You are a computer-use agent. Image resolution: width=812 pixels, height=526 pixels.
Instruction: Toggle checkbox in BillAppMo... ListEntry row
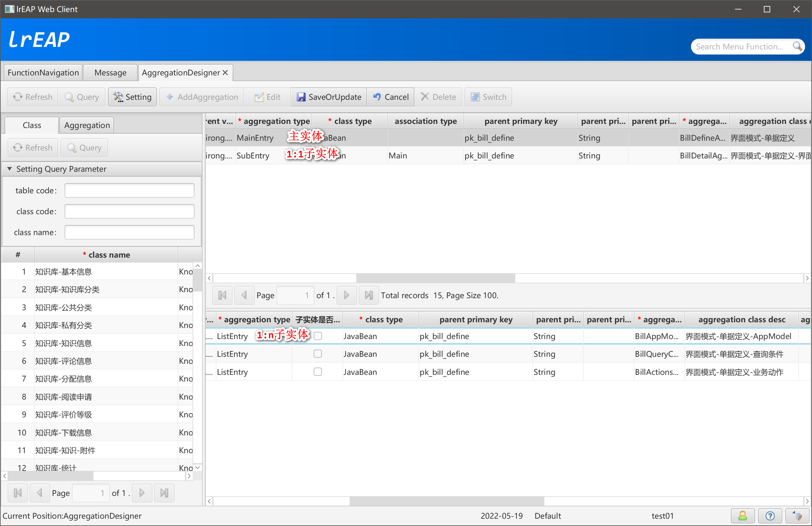coord(318,336)
